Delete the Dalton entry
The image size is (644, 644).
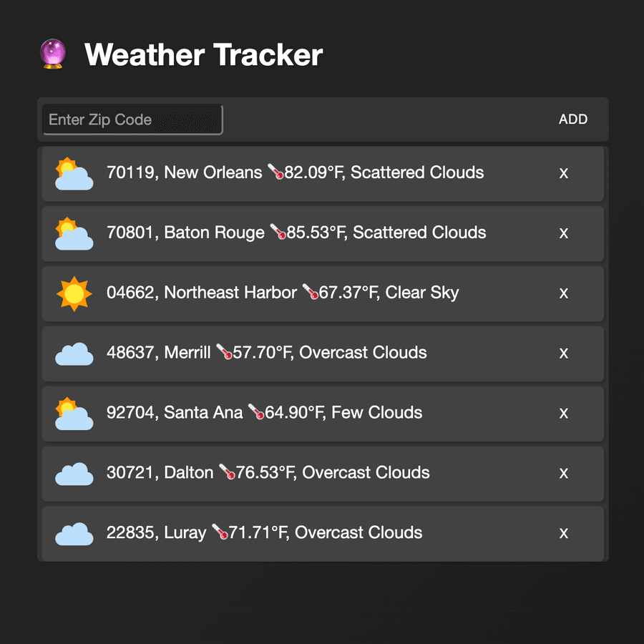click(x=563, y=473)
